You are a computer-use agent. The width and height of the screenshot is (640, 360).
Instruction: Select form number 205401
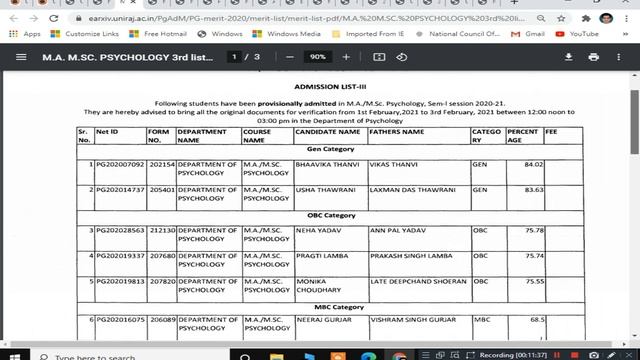(x=162, y=190)
